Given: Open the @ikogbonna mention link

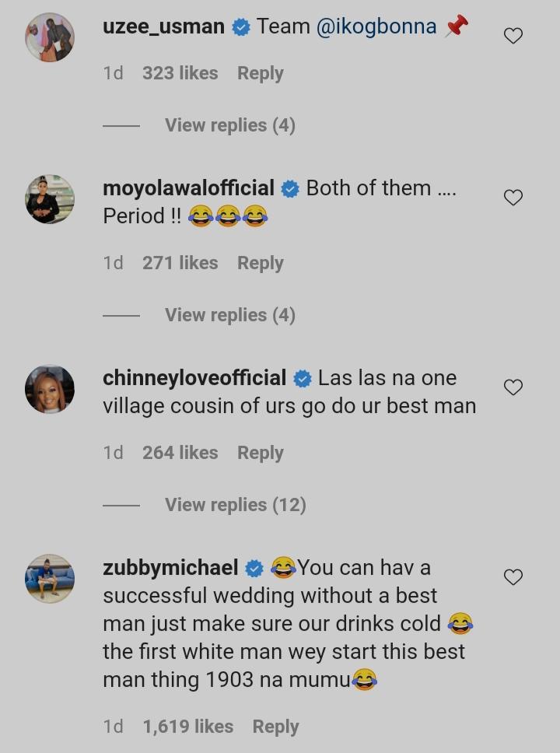Looking at the screenshot, I should pyautogui.click(x=376, y=26).
